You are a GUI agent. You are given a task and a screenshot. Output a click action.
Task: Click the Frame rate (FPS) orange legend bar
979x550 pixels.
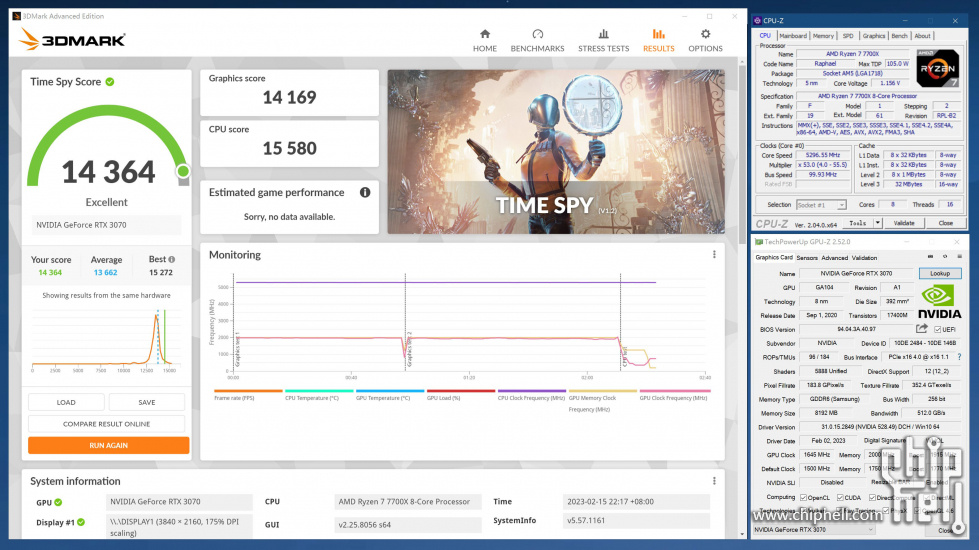[x=248, y=391]
